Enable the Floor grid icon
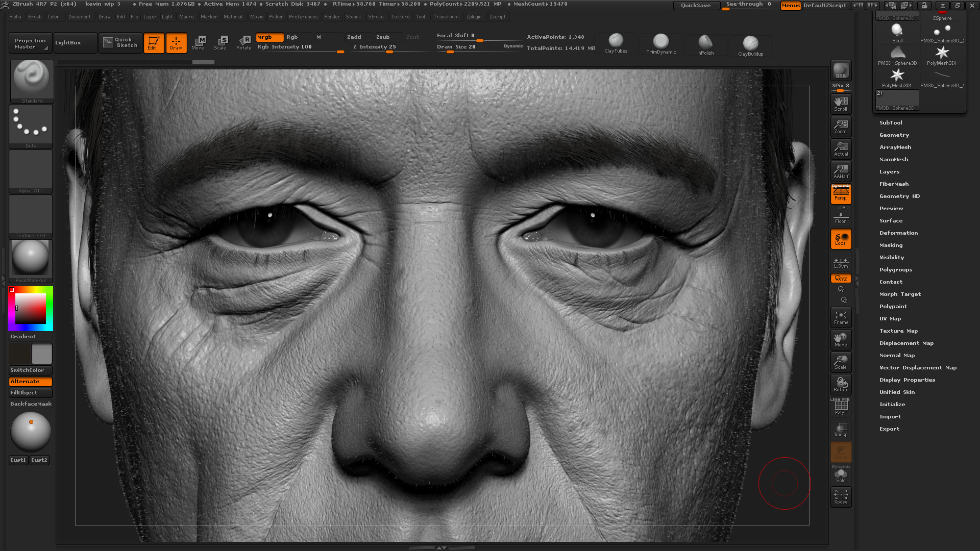Image resolution: width=980 pixels, height=551 pixels. click(841, 217)
